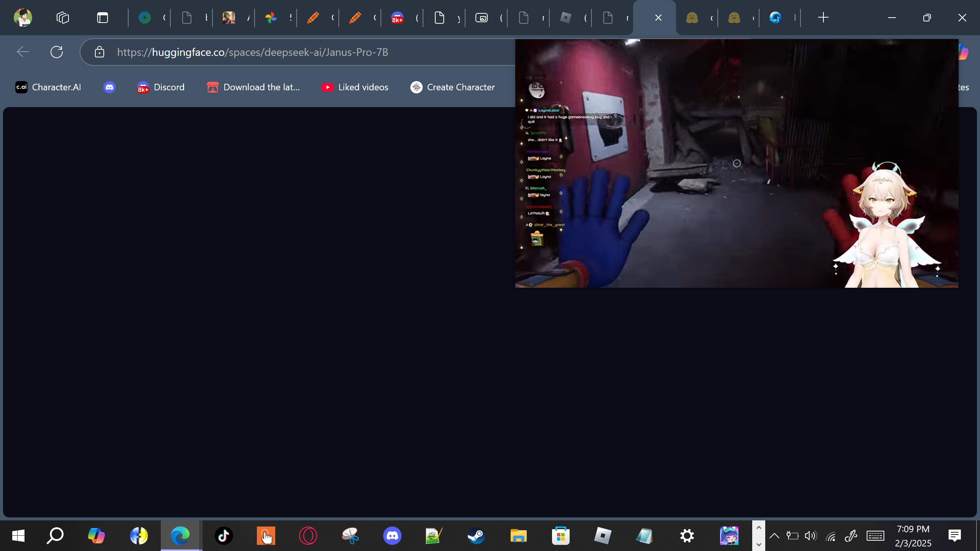Launch Roblox from the taskbar
The width and height of the screenshot is (980, 551).
(603, 536)
